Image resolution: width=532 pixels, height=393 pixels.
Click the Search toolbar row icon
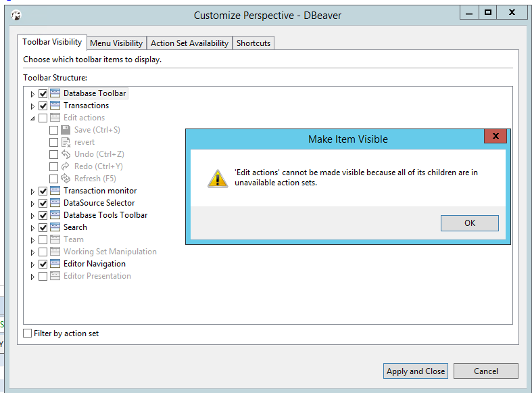pyautogui.click(x=55, y=227)
